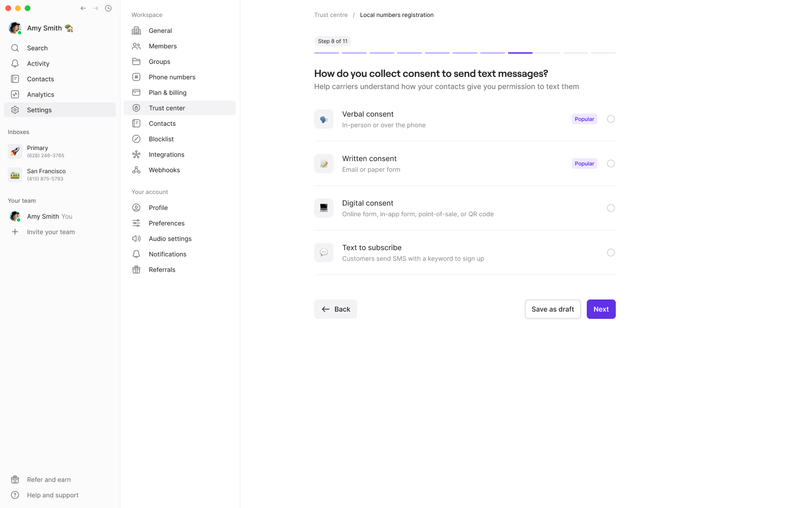Select the Text to subscribe radio button
The image size is (812, 508).
point(611,253)
